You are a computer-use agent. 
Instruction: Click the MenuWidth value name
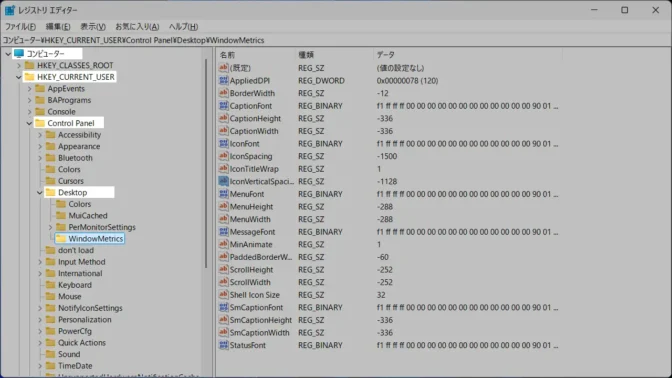click(x=250, y=219)
